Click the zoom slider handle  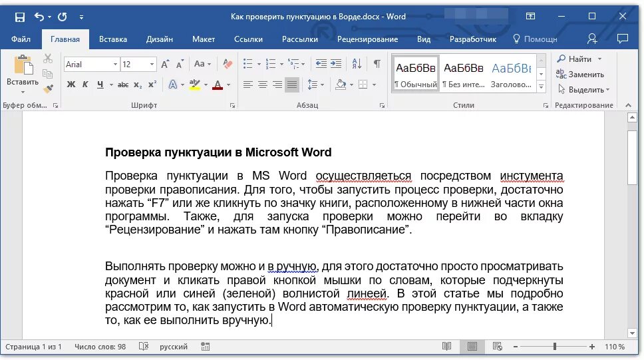pyautogui.click(x=554, y=347)
